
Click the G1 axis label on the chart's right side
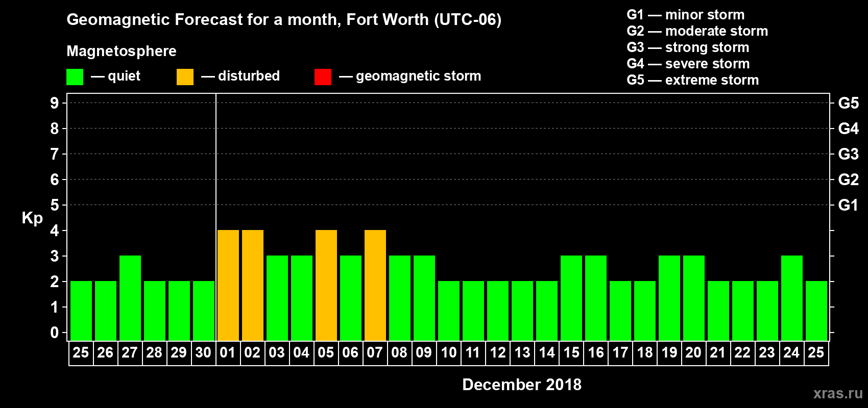tap(849, 205)
